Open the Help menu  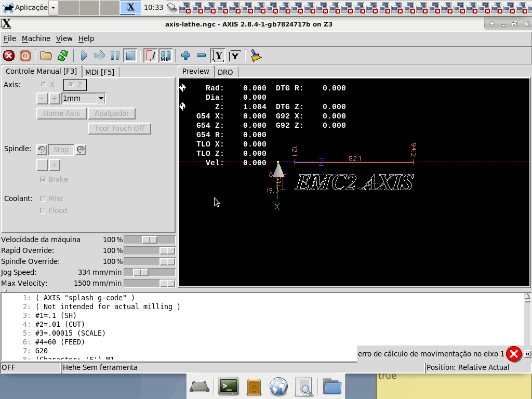coord(86,38)
